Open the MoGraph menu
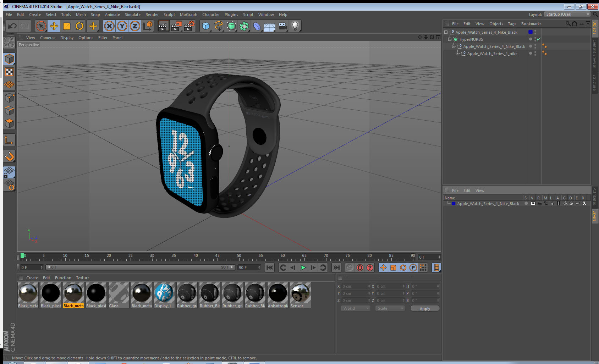The width and height of the screenshot is (599, 364). point(188,15)
